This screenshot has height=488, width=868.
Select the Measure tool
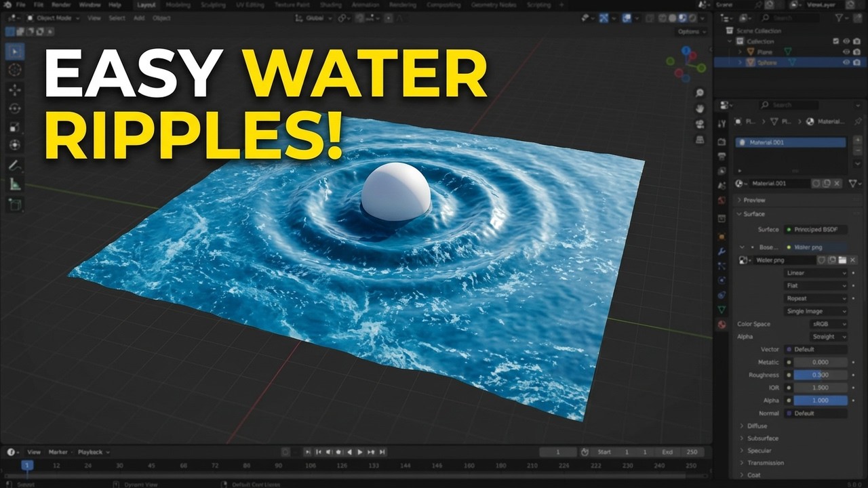15,184
